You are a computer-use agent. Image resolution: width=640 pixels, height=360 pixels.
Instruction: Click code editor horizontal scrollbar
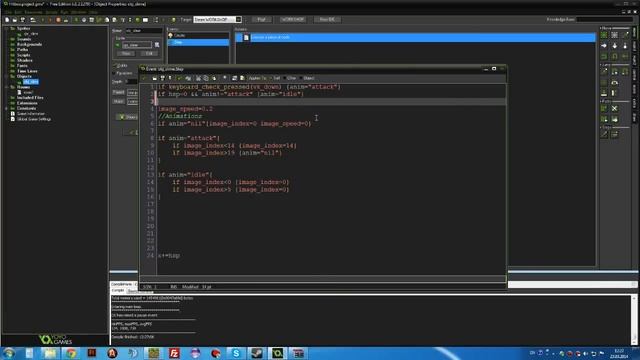coord(322,278)
